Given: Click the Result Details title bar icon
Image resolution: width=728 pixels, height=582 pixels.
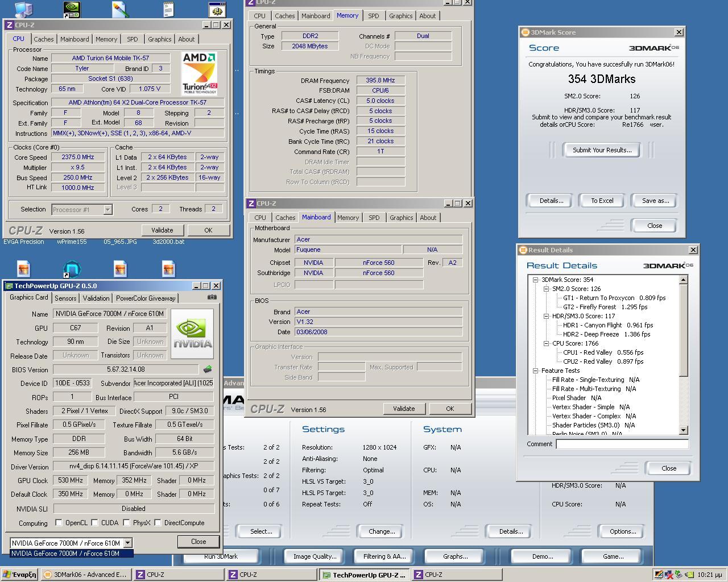Looking at the screenshot, I should [523, 250].
